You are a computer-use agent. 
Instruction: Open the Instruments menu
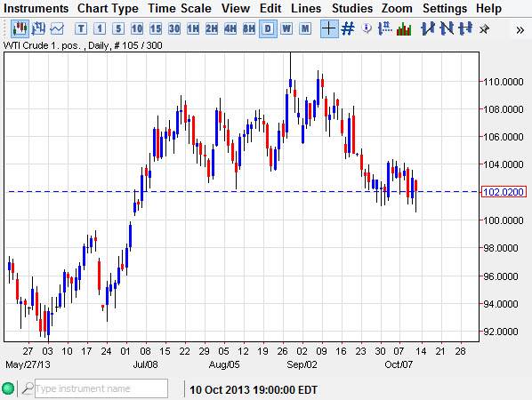(x=36, y=8)
